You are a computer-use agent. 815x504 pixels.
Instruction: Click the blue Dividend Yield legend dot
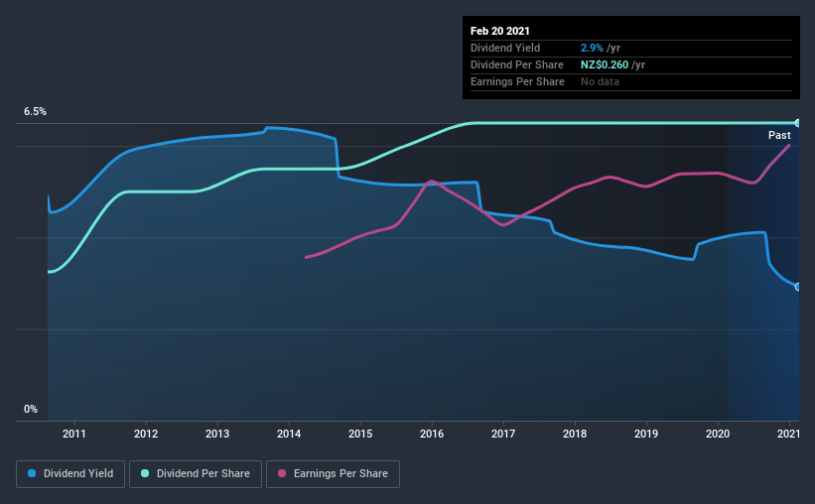point(32,473)
